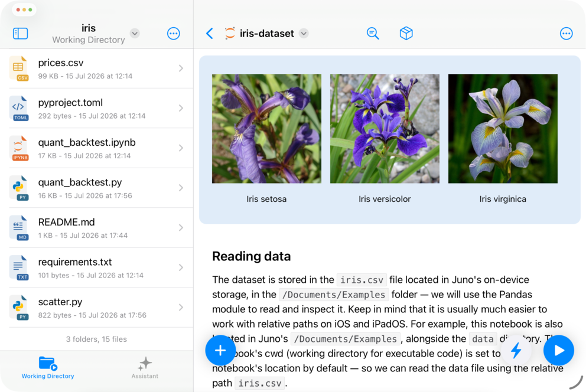Toggle the sidebar panel icon
The height and width of the screenshot is (392, 586).
[x=21, y=34]
